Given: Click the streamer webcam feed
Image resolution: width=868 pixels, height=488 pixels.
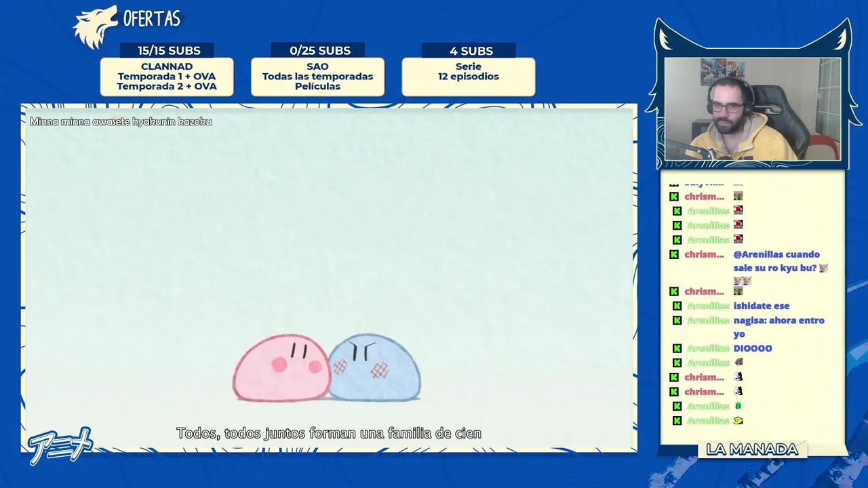Looking at the screenshot, I should 753,109.
